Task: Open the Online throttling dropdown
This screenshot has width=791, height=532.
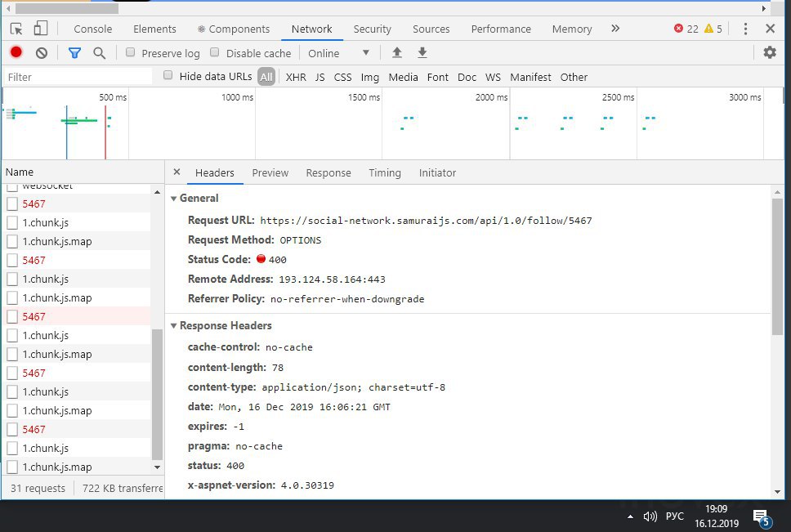Action: (x=338, y=53)
